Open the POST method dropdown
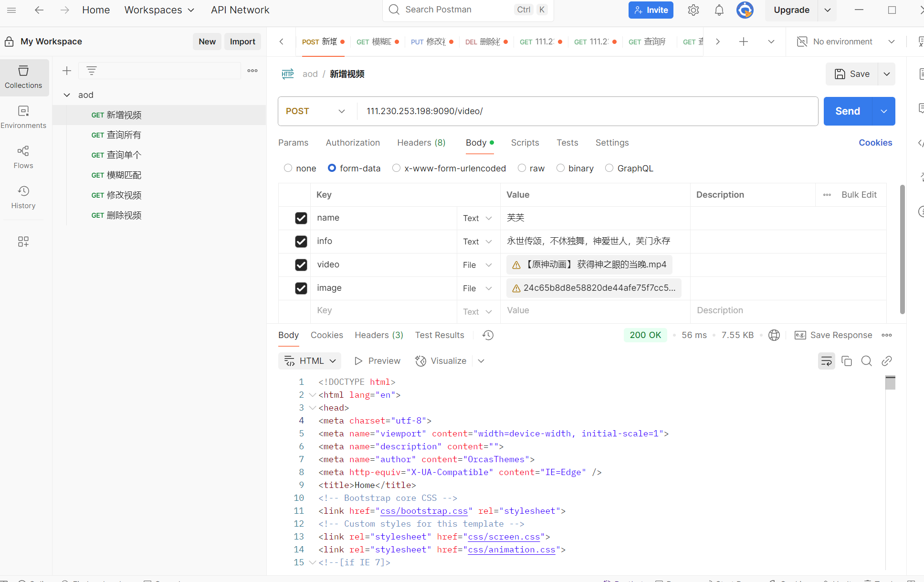This screenshot has height=582, width=924. pos(315,111)
